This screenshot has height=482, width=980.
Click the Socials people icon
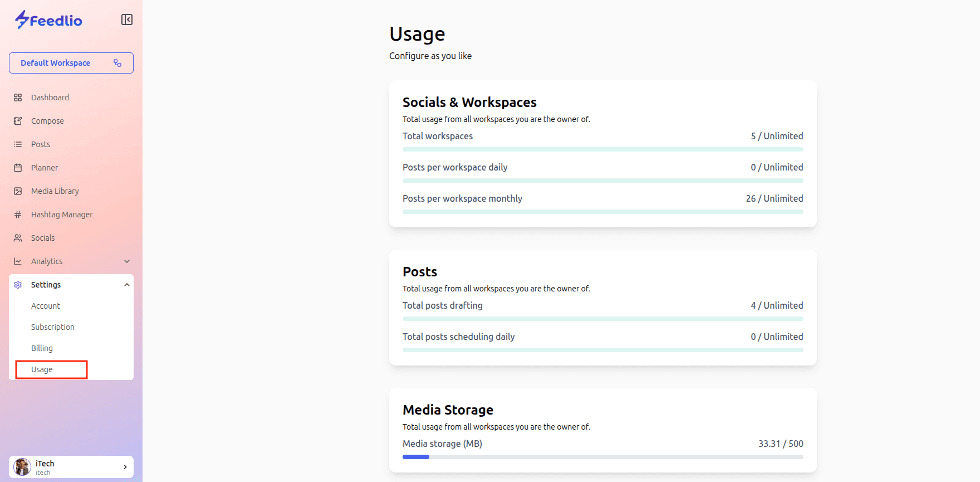18,238
